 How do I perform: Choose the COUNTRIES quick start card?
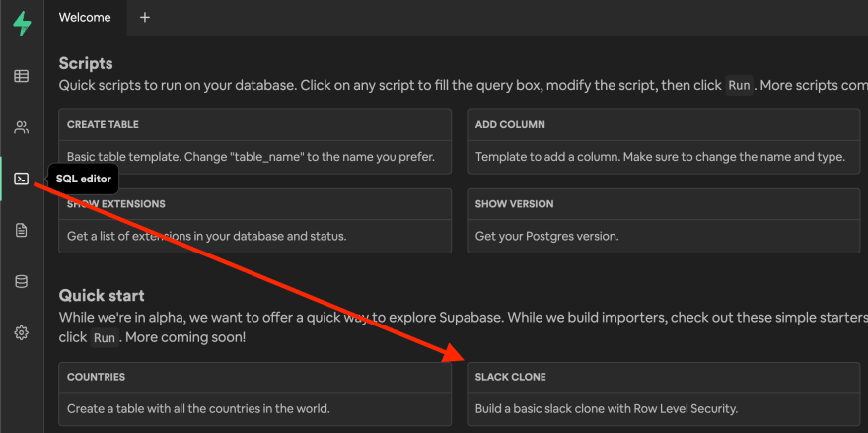(x=255, y=395)
